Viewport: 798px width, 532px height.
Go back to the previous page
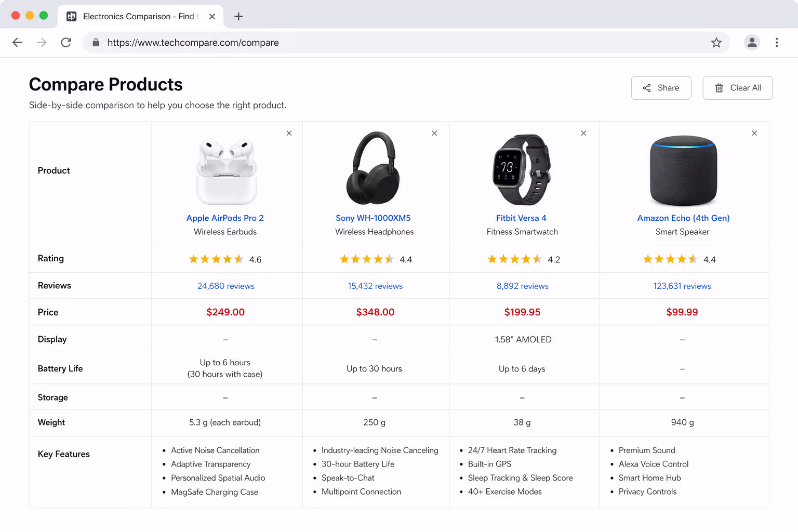click(x=17, y=43)
